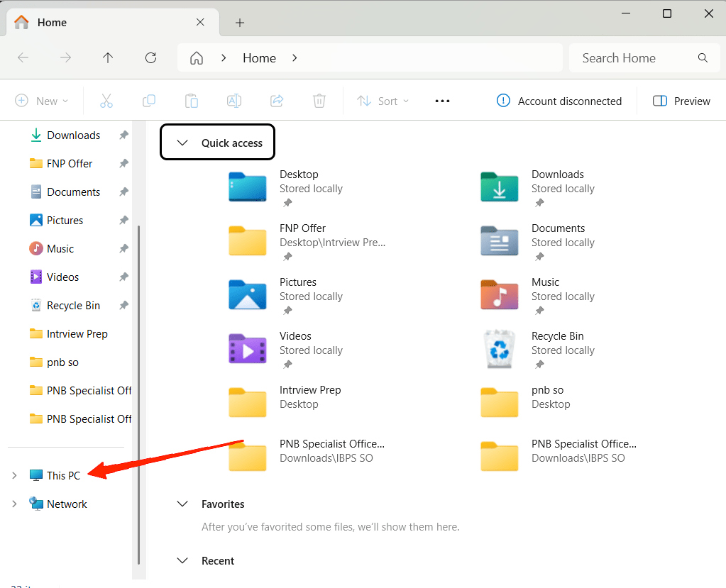Viewport: 726px width, 588px height.
Task: Click the Share icon in toolbar
Action: coord(277,101)
